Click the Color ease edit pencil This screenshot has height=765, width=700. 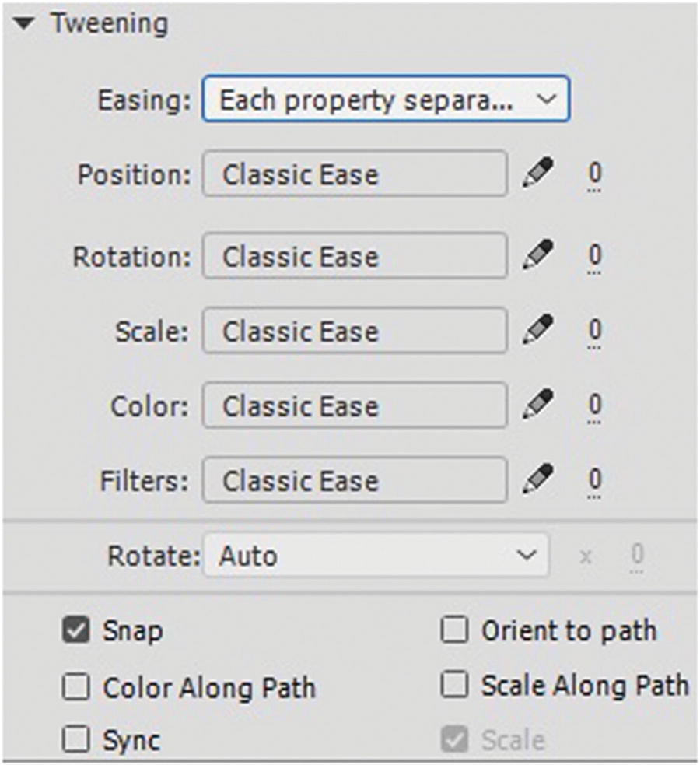pyautogui.click(x=538, y=405)
